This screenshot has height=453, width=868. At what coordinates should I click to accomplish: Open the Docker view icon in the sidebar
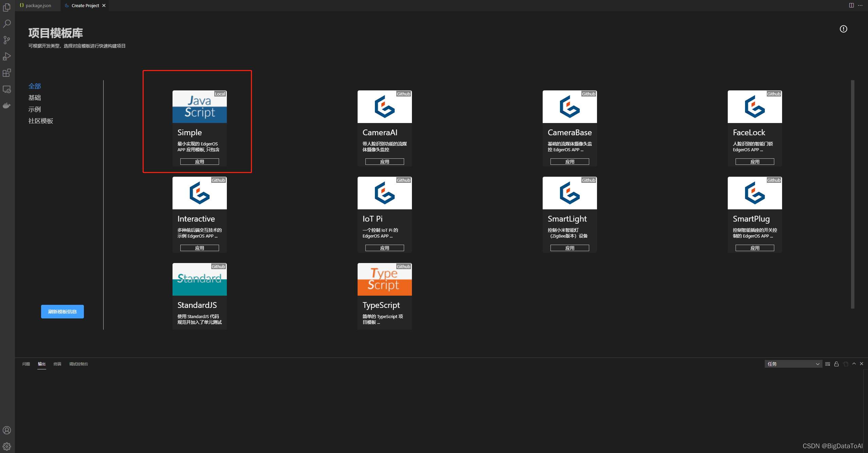[7, 106]
